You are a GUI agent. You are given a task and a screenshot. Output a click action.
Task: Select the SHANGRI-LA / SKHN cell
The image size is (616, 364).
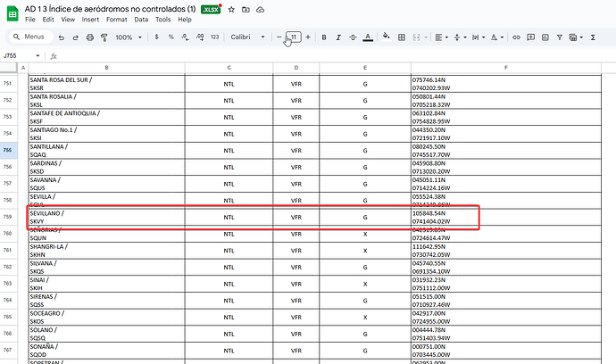[x=106, y=251]
